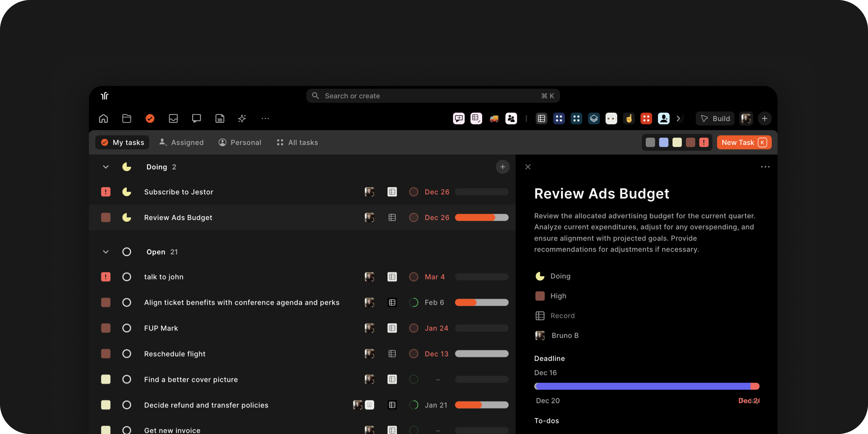The image size is (868, 434).
Task: Open the layers stack workspace icon
Action: pyautogui.click(x=594, y=118)
